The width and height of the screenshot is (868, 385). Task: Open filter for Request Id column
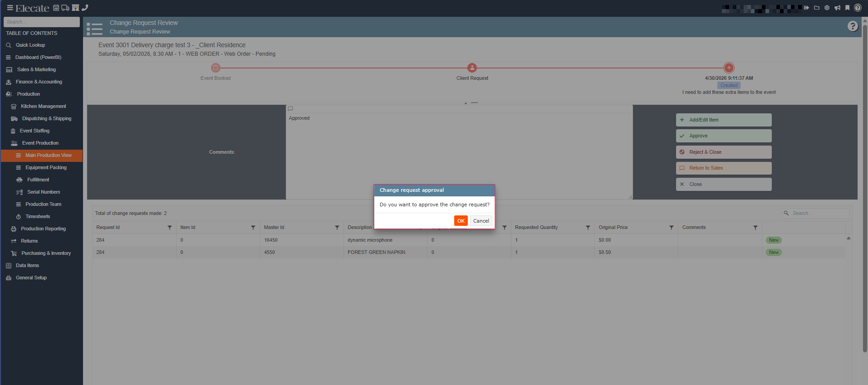click(170, 228)
